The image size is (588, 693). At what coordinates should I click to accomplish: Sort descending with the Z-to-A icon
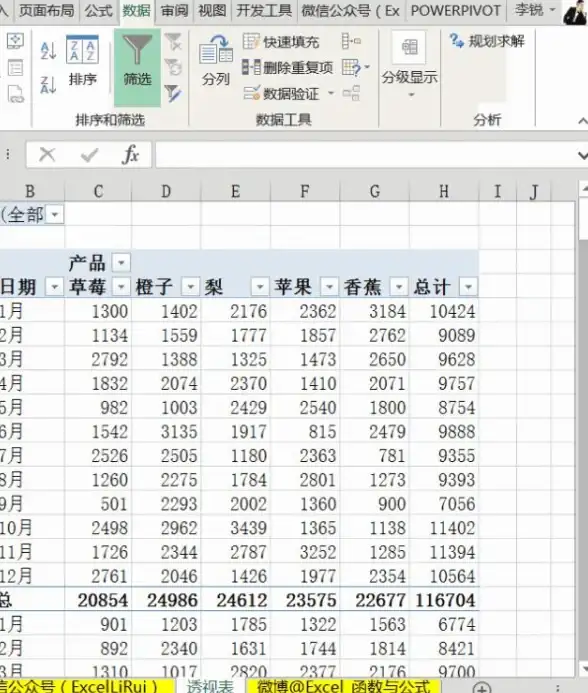(x=48, y=84)
